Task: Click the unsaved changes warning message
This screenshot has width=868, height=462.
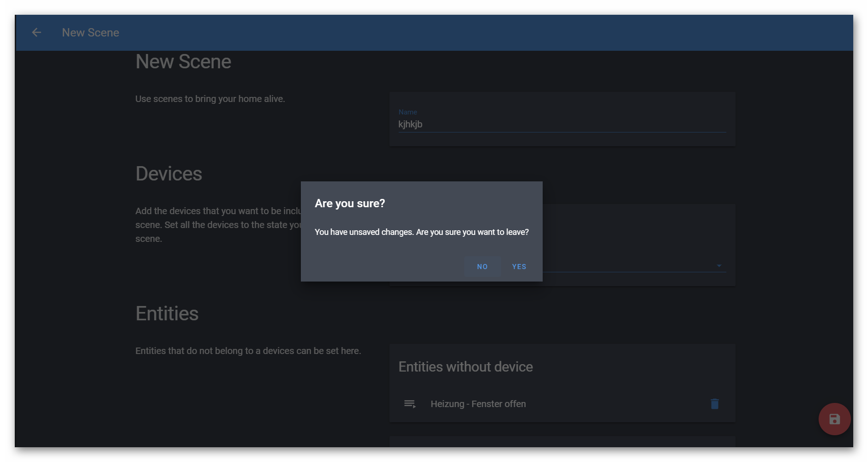Action: tap(422, 232)
